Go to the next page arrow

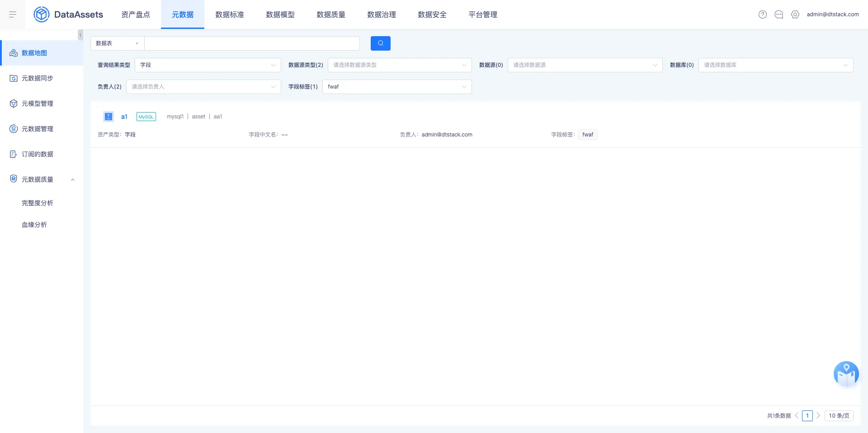818,415
